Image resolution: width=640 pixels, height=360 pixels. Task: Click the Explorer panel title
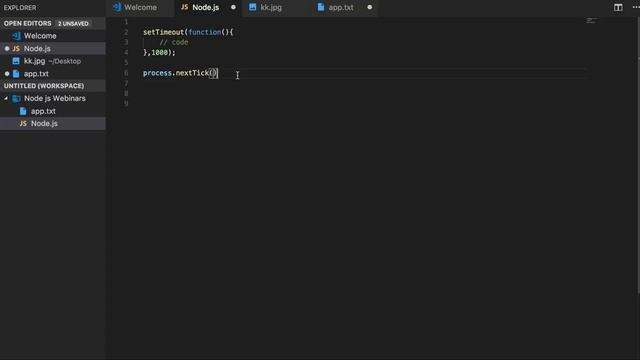(x=20, y=8)
